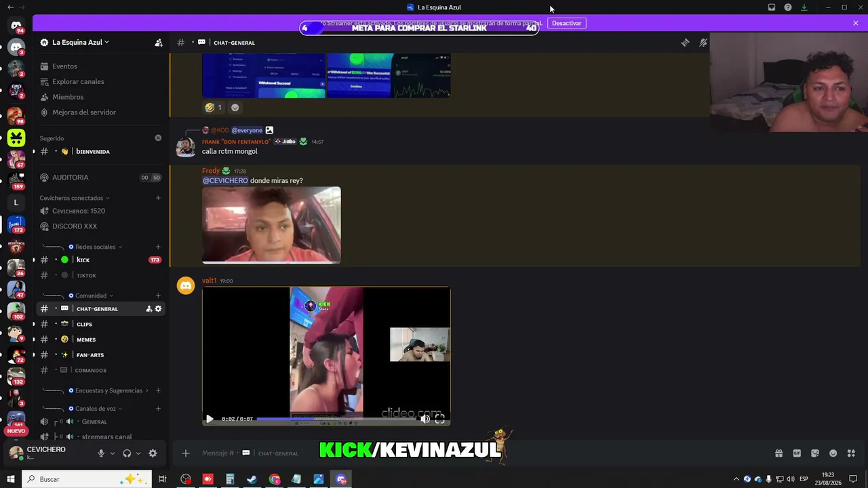Add channel to Canales de voz
Image resolution: width=868 pixels, height=488 pixels.
pos(158,409)
